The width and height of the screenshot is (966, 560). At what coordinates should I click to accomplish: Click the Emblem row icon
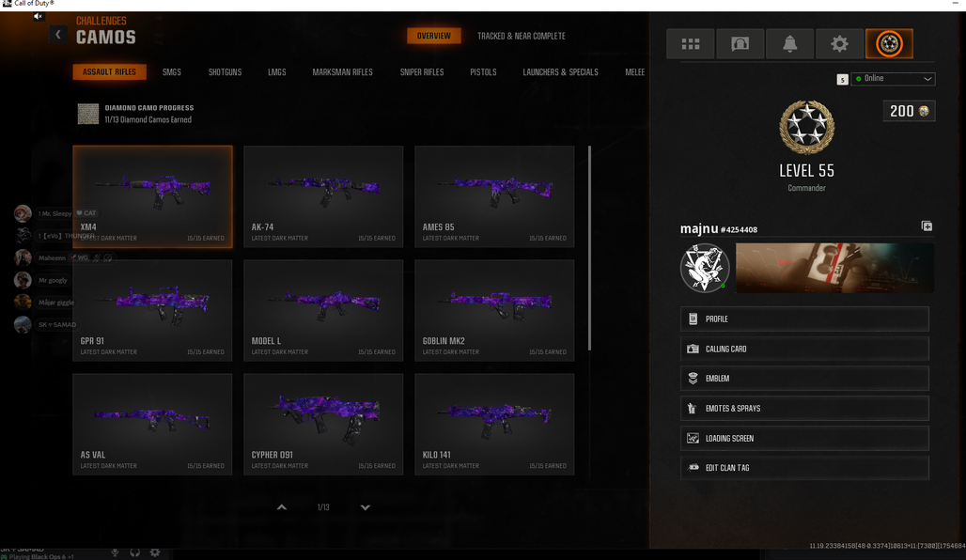tap(693, 379)
